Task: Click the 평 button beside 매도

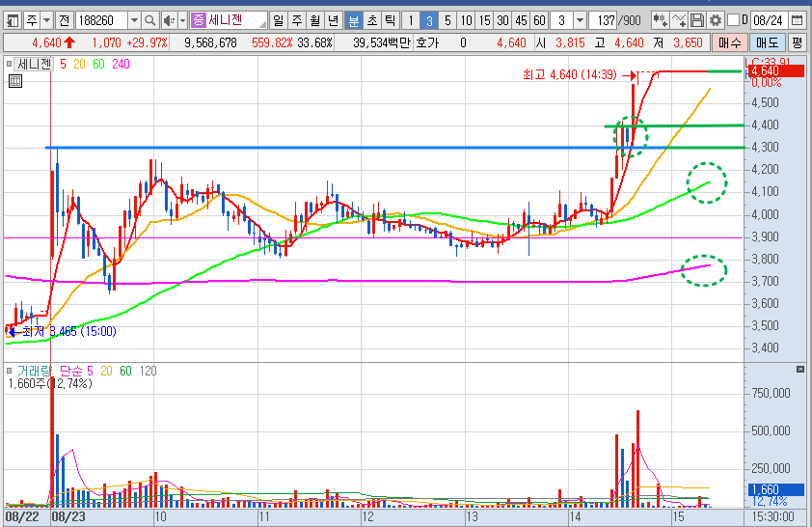Action: tap(797, 42)
